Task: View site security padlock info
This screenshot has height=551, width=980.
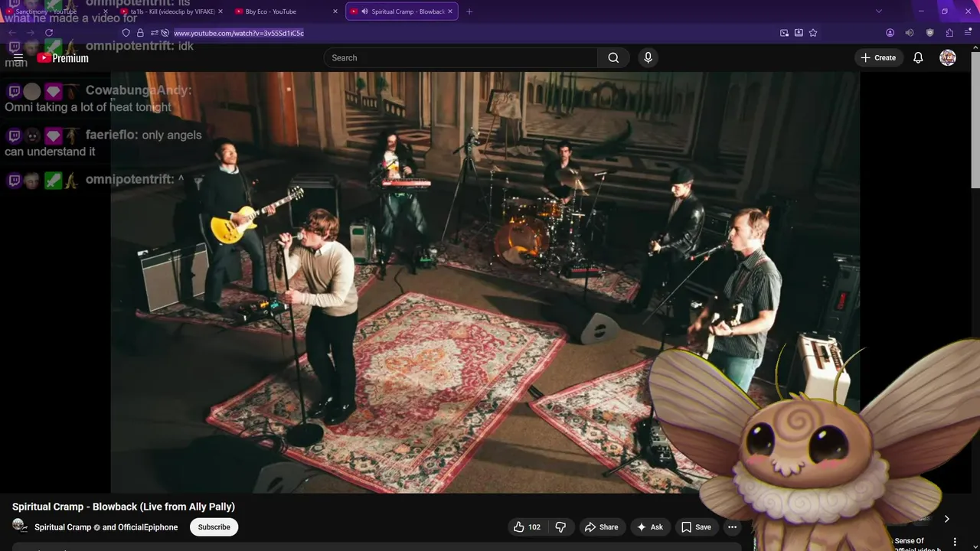Action: tap(140, 33)
